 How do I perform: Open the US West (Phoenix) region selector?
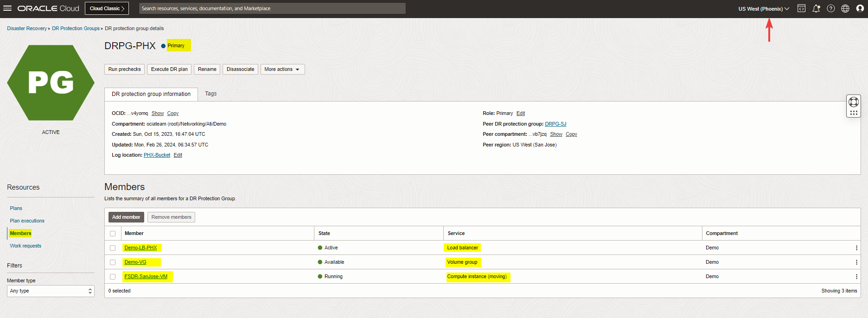[763, 9]
